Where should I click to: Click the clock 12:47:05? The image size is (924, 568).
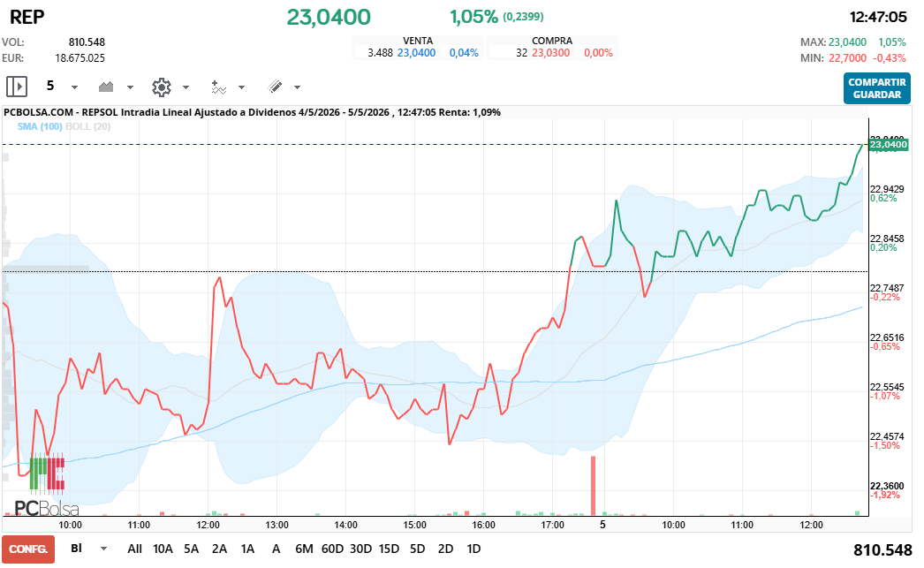point(878,17)
